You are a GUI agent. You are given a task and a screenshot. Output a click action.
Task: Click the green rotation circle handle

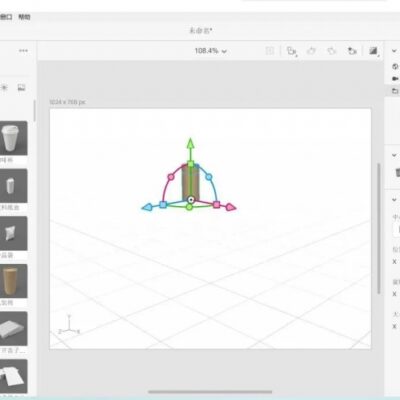pos(189,207)
